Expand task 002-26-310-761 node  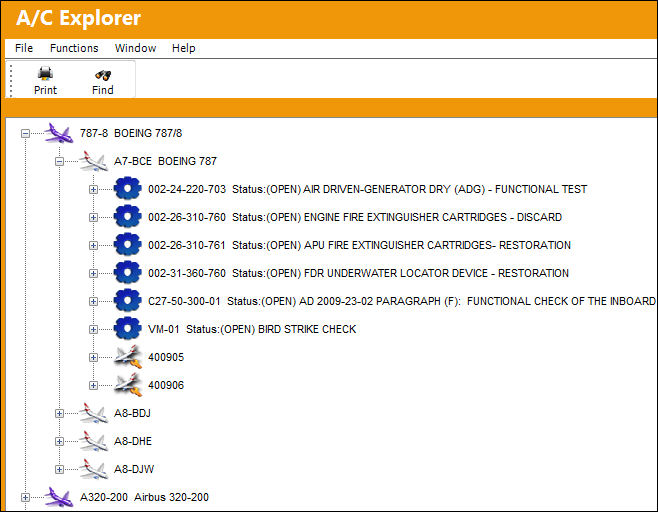click(x=94, y=246)
